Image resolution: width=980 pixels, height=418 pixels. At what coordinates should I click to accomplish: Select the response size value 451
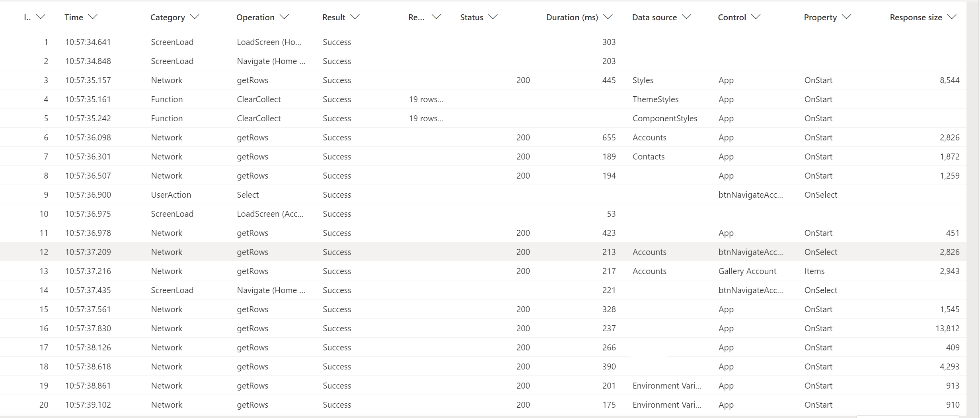pyautogui.click(x=953, y=233)
